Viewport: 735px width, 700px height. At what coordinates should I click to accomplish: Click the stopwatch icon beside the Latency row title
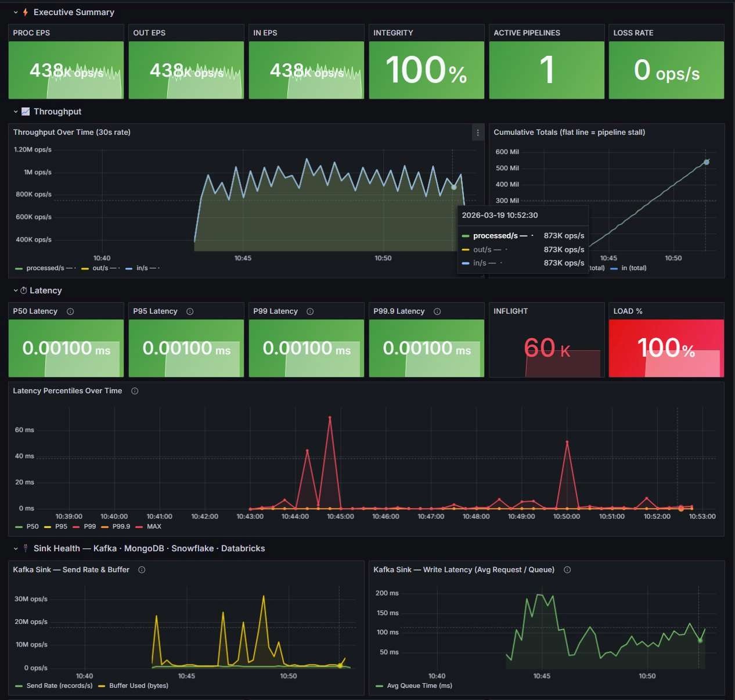pyautogui.click(x=24, y=290)
